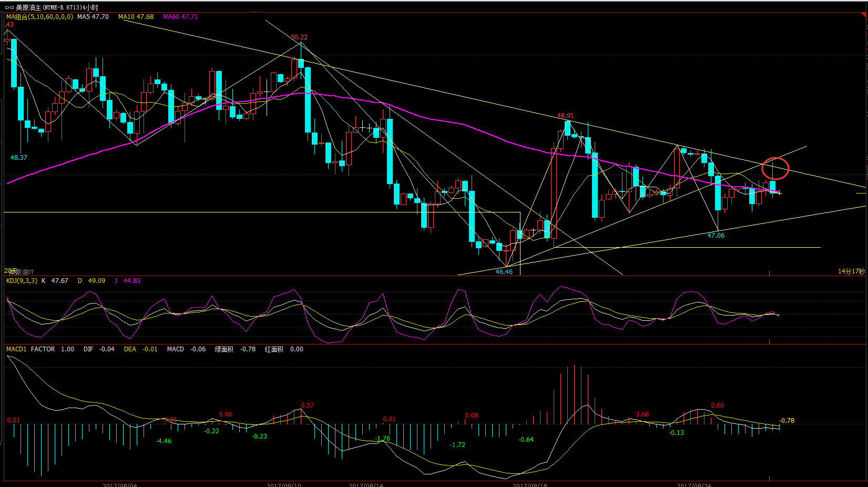The height and width of the screenshot is (487, 868).
Task: Select the 47.06 low price label
Action: pyautogui.click(x=716, y=236)
